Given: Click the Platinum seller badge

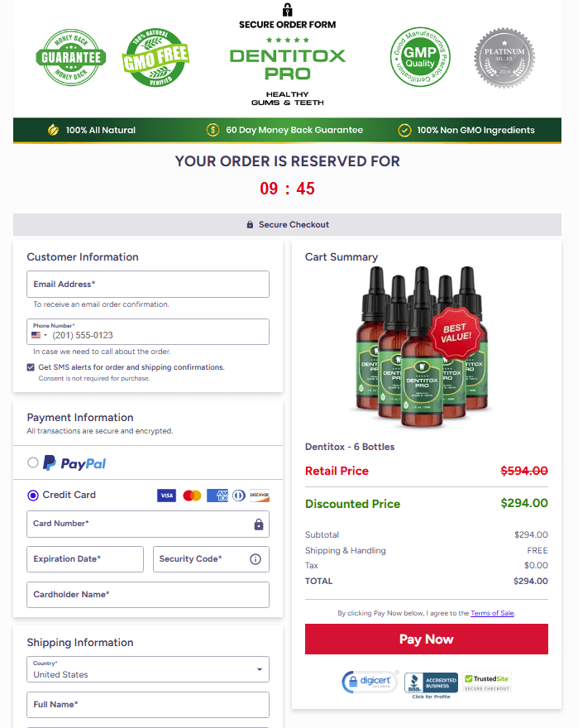Looking at the screenshot, I should pos(504,58).
